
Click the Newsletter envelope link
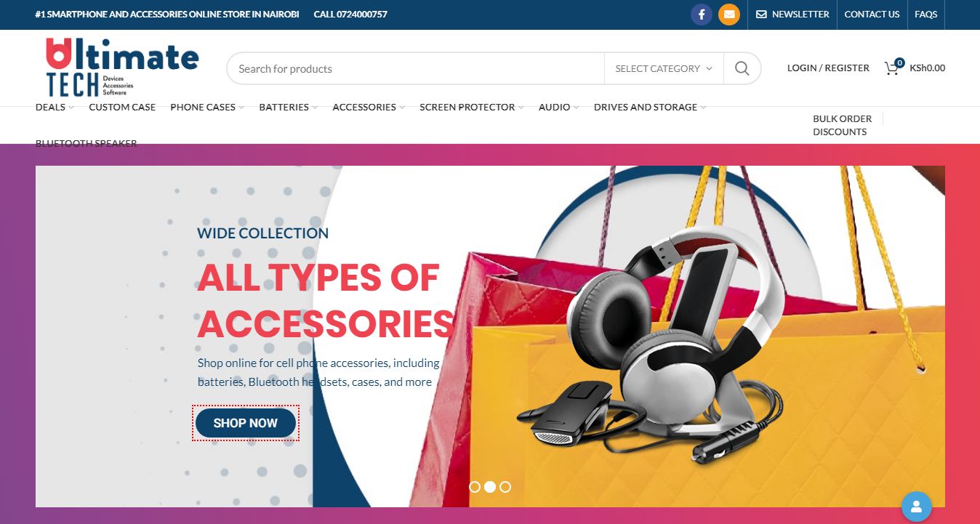(792, 15)
